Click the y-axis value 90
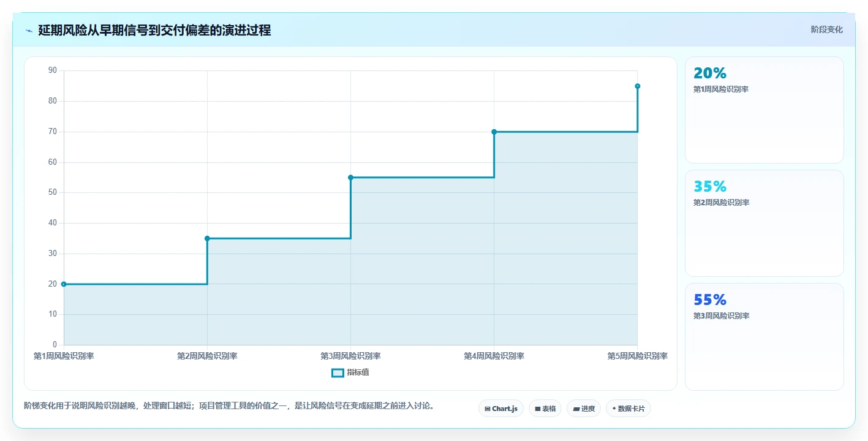 click(x=52, y=70)
